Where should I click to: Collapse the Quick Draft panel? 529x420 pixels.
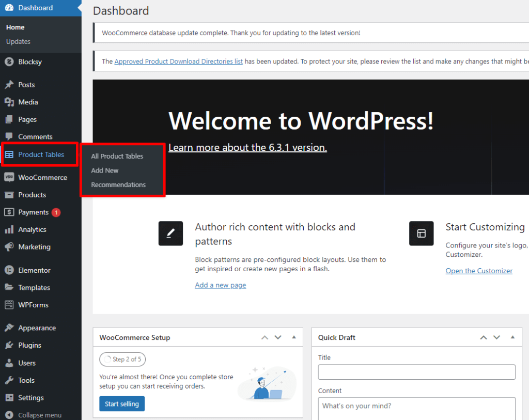[x=512, y=337]
